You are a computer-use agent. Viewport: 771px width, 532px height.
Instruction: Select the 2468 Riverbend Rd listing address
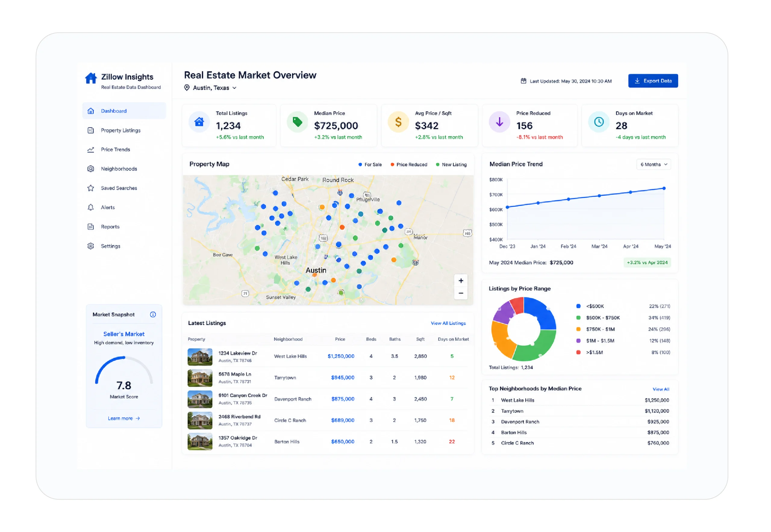pos(239,417)
